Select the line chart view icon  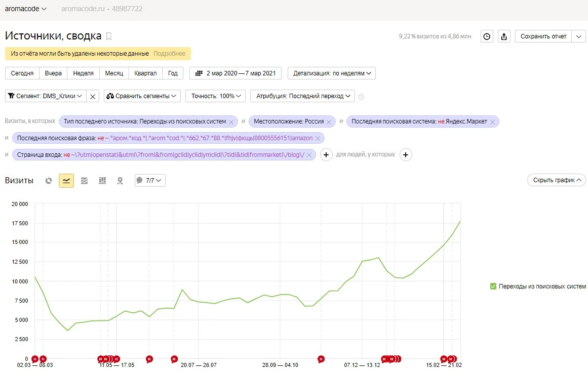pyautogui.click(x=66, y=181)
